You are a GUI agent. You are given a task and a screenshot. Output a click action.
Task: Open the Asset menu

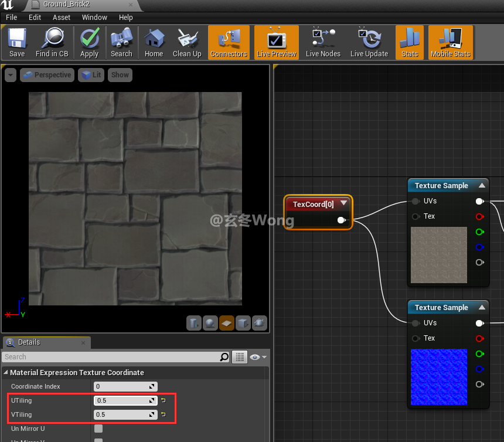(x=61, y=17)
